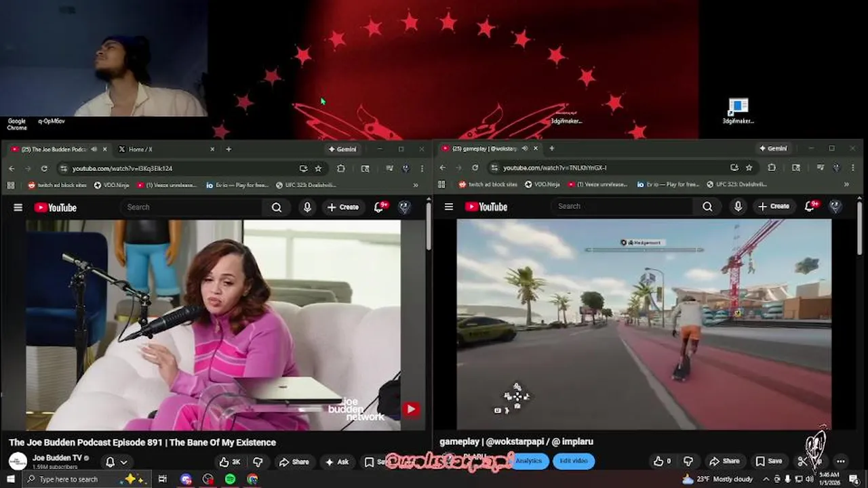The image size is (868, 488).
Task: Open Gemini in the right Chrome window
Action: pyautogui.click(x=772, y=148)
